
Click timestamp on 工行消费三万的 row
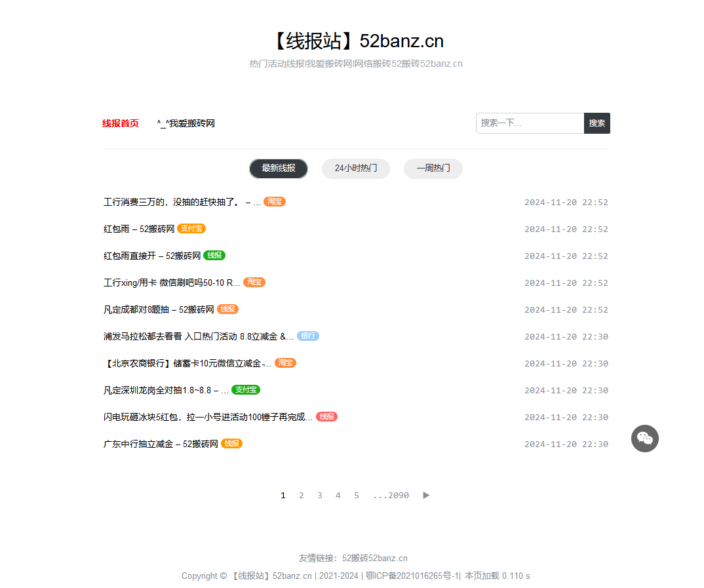click(x=566, y=203)
